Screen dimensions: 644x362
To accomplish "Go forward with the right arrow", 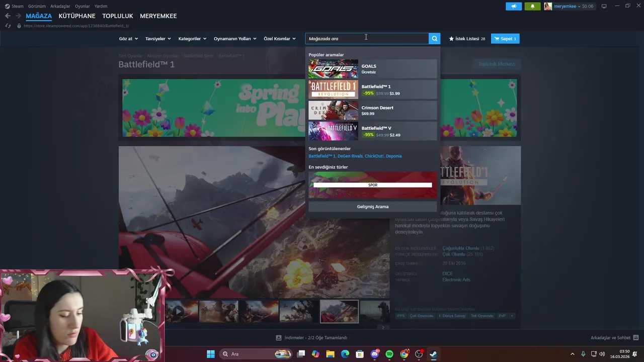I will point(18,16).
